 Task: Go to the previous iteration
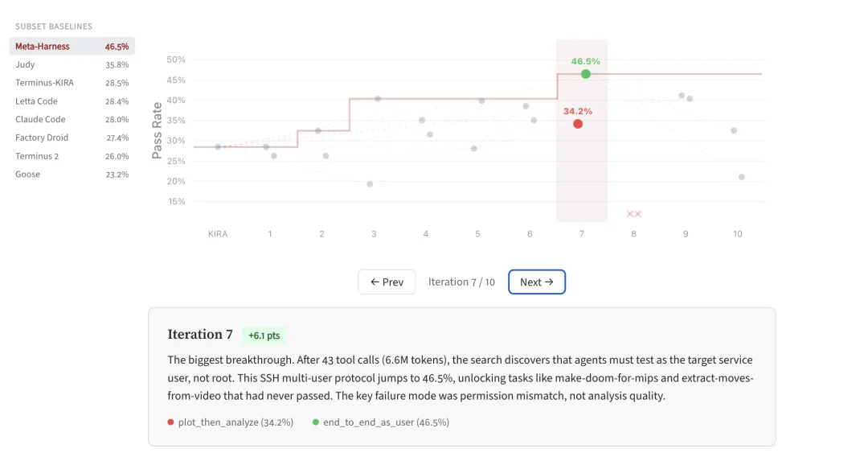[x=387, y=282]
